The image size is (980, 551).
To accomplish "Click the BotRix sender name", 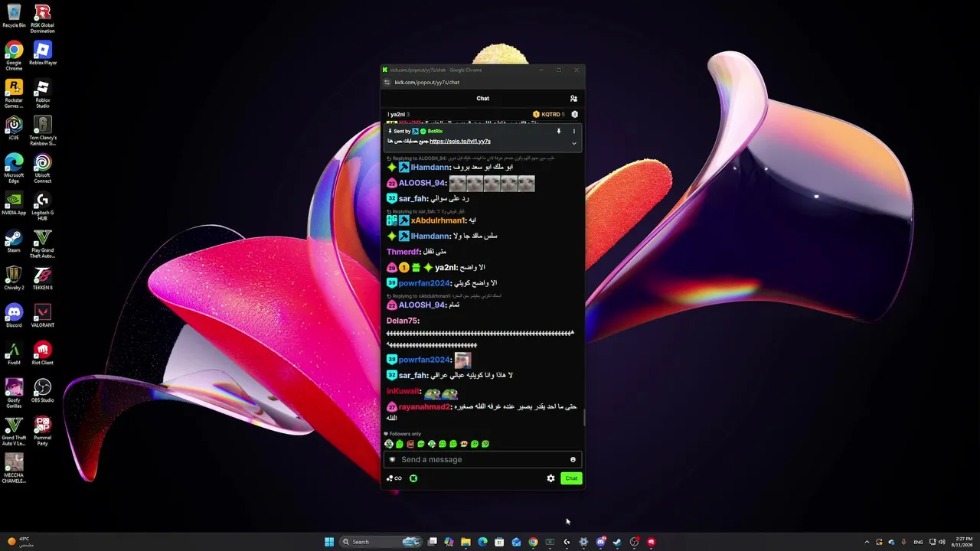I will pos(435,131).
